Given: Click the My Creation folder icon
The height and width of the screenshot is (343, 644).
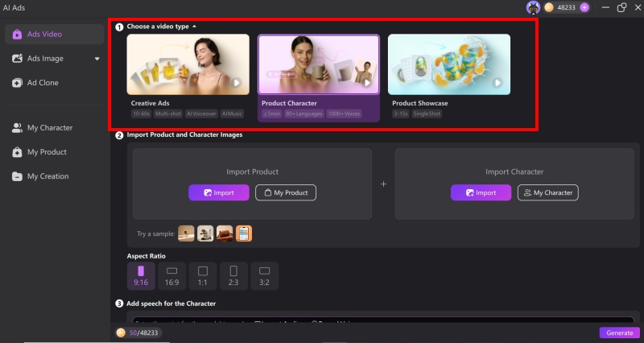Looking at the screenshot, I should coord(17,176).
